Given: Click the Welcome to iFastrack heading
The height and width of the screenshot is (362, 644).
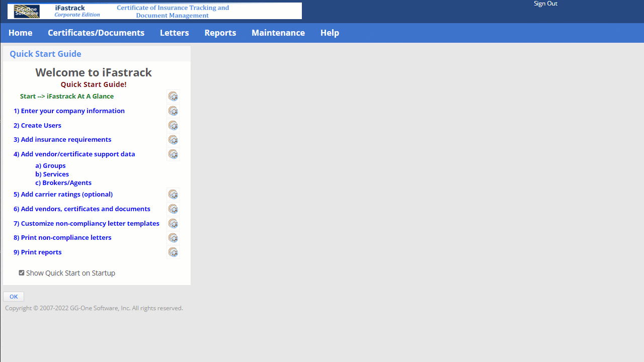Looking at the screenshot, I should click(94, 72).
